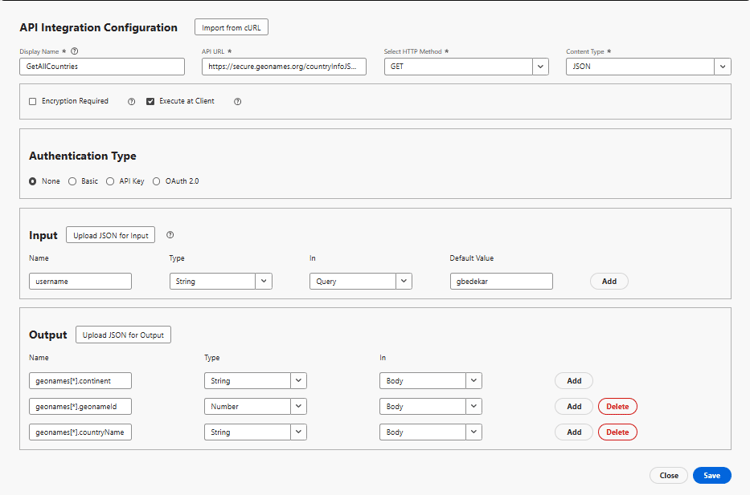Image resolution: width=750 pixels, height=495 pixels.
Task: Select OAuth 2.0 authentication type
Action: click(156, 181)
